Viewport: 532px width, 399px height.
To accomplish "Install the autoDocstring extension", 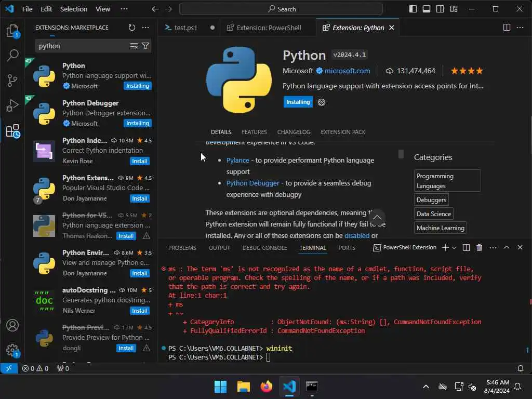I will (x=139, y=311).
